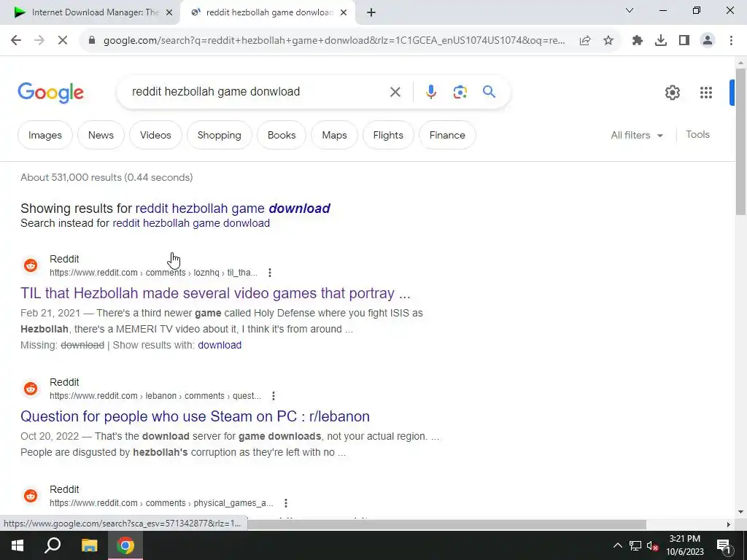Search instead for reddit hezbollah game donwload
Image resolution: width=747 pixels, height=560 pixels.
[x=191, y=223]
